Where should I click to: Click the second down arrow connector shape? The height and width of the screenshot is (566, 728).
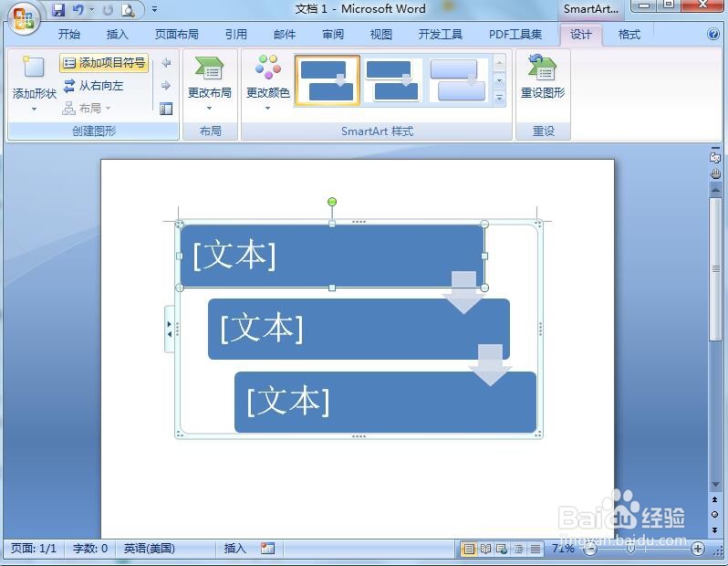point(490,365)
